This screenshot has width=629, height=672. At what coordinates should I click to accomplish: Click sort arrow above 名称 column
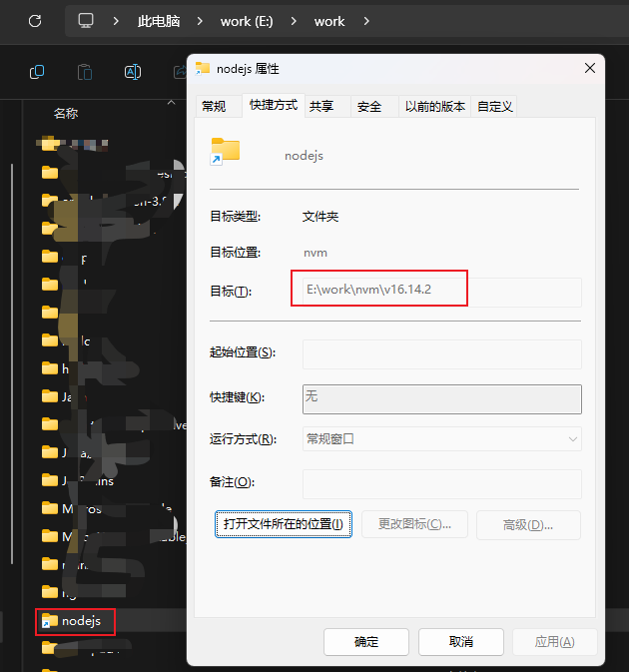(171, 103)
